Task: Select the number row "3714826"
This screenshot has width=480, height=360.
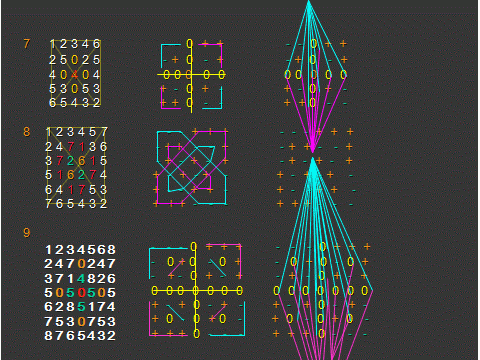Action: point(80,278)
